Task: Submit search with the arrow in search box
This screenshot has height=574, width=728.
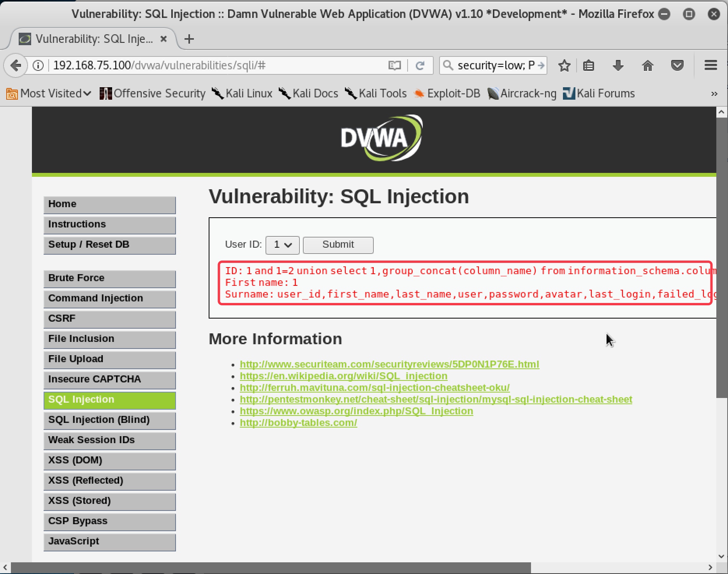Action: point(541,65)
